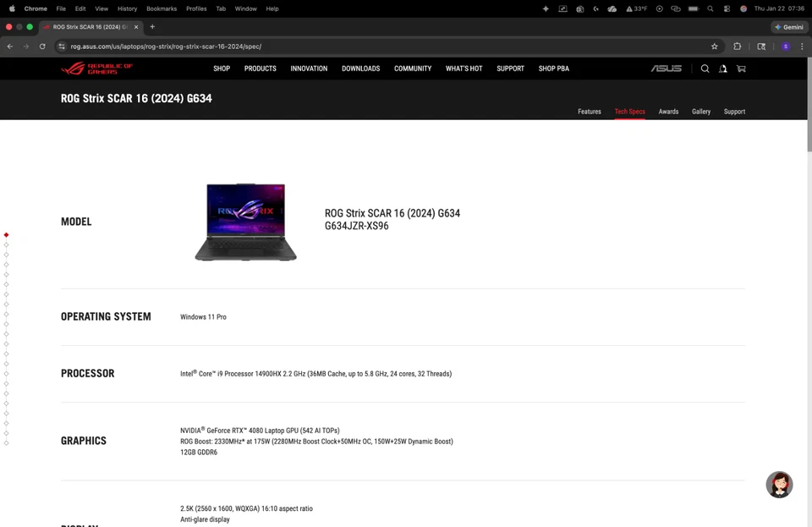Viewport: 812px width, 527px height.
Task: Click the SHOP PBA link
Action: pos(553,69)
